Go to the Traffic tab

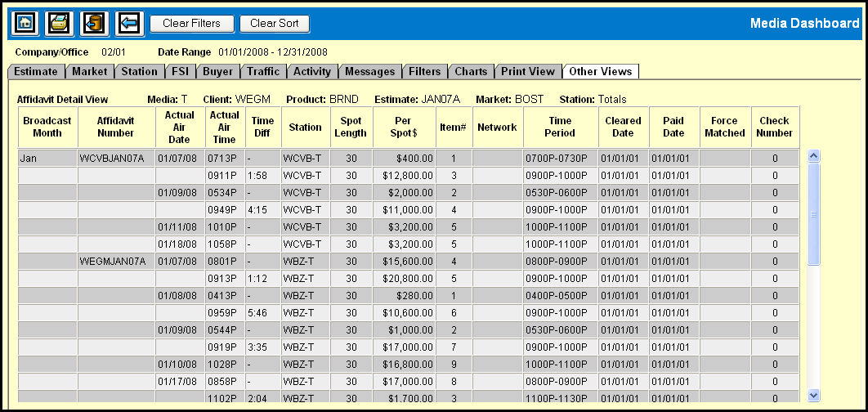click(263, 72)
